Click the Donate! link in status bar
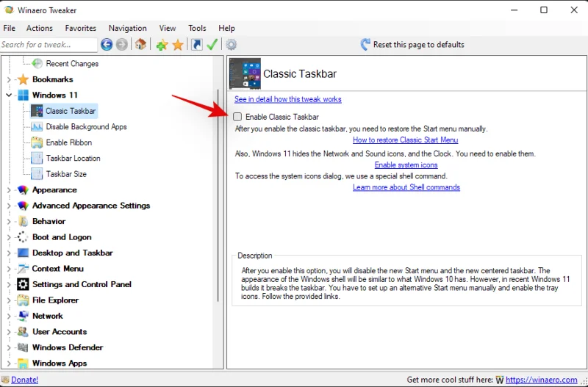 [x=25, y=380]
